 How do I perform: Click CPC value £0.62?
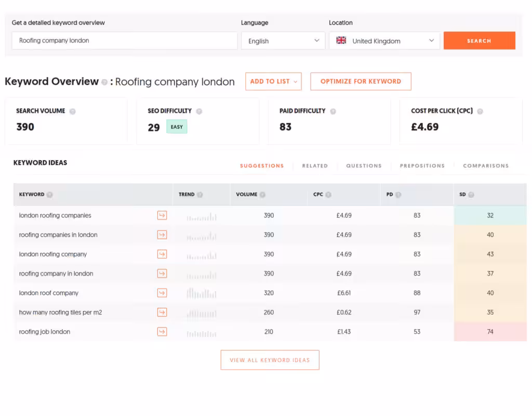(344, 312)
